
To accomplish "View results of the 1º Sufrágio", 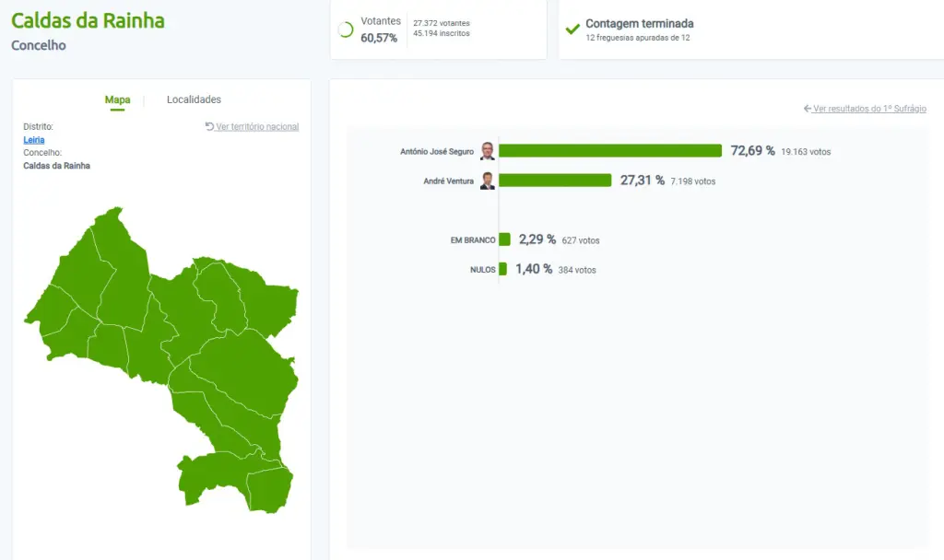I will [x=869, y=109].
